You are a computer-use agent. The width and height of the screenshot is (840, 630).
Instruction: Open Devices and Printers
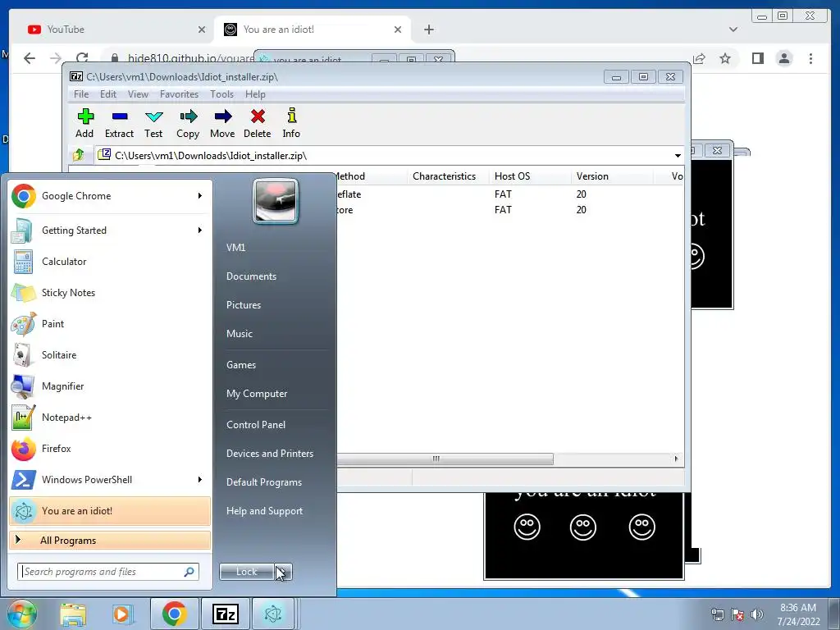[x=270, y=453]
